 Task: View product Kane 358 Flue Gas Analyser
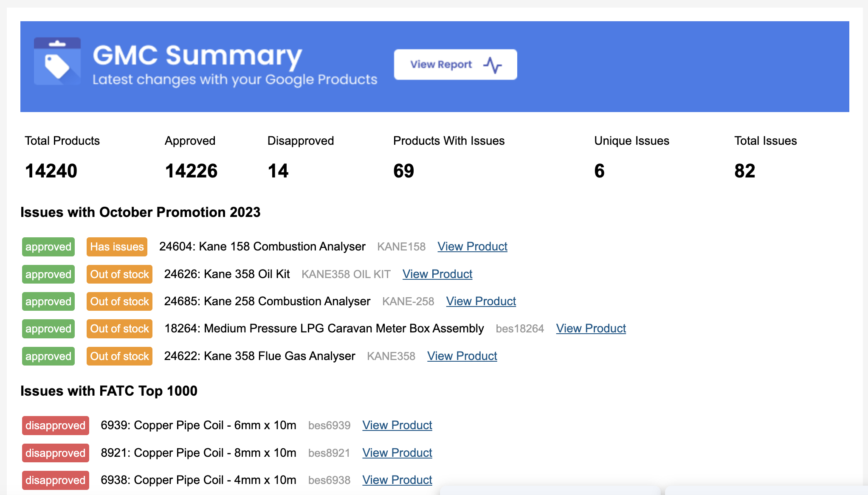[462, 356]
